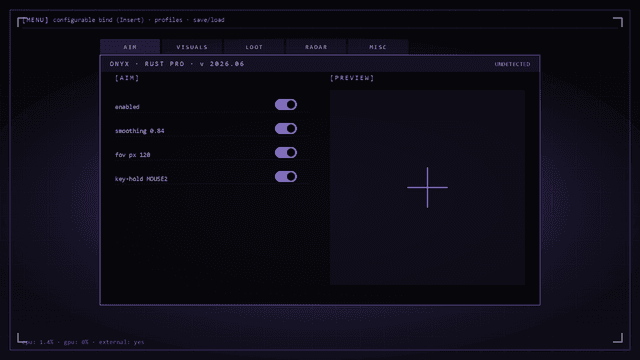Click the [AIM] section heading

(x=127, y=78)
